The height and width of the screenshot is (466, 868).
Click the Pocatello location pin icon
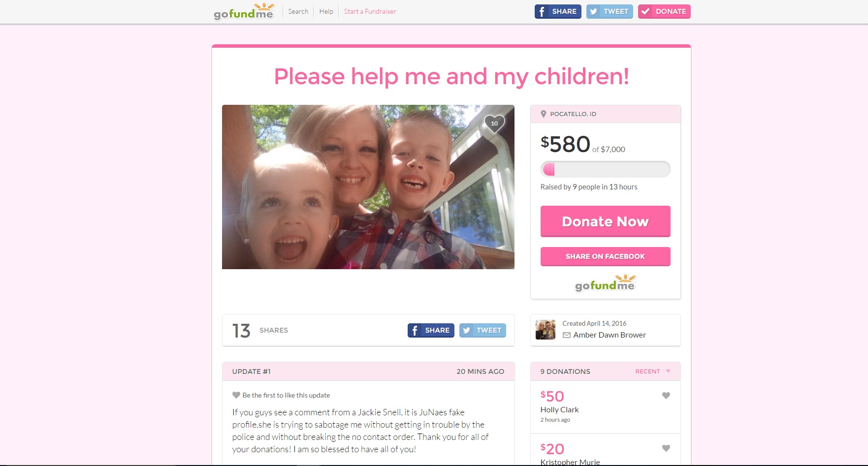pyautogui.click(x=544, y=114)
